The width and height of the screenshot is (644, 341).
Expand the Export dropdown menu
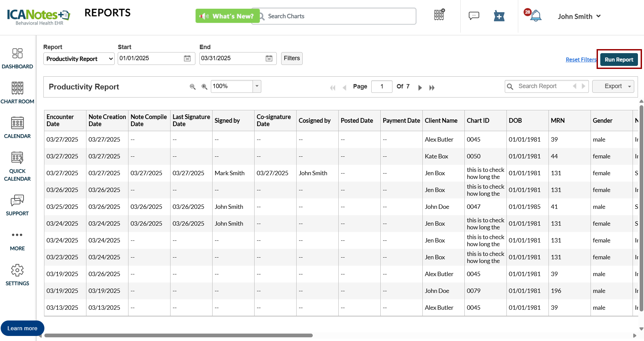(613, 86)
